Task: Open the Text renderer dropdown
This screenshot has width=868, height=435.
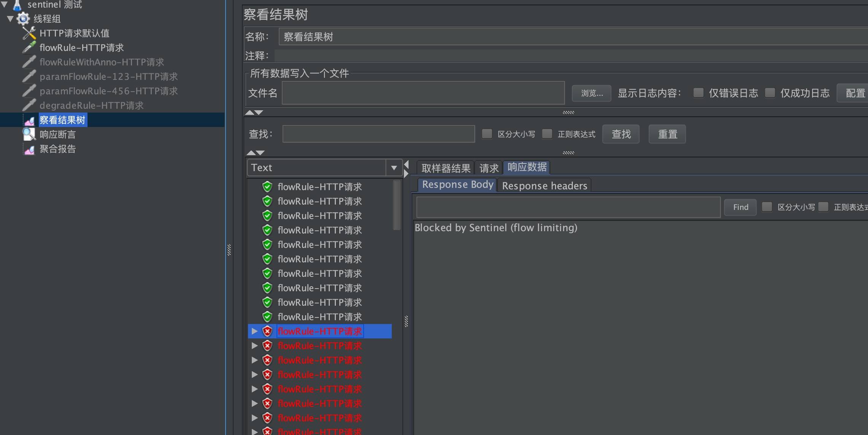Action: pyautogui.click(x=394, y=168)
